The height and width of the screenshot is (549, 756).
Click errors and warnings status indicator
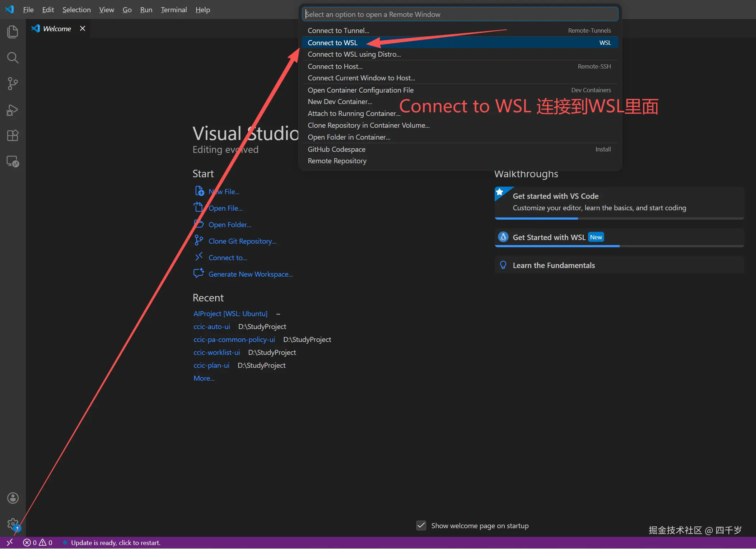pos(38,543)
